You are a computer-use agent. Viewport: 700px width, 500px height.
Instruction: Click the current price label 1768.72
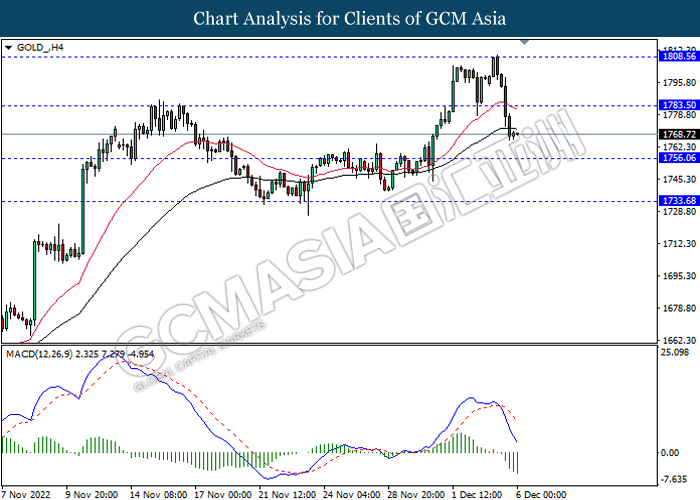(x=679, y=134)
